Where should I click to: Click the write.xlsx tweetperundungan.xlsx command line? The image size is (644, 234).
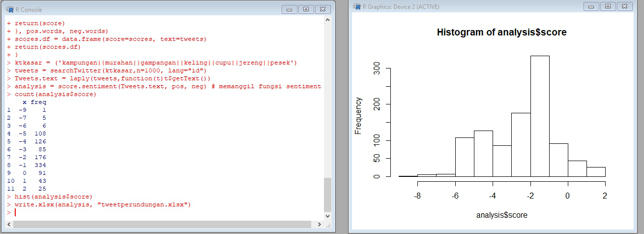(98, 204)
